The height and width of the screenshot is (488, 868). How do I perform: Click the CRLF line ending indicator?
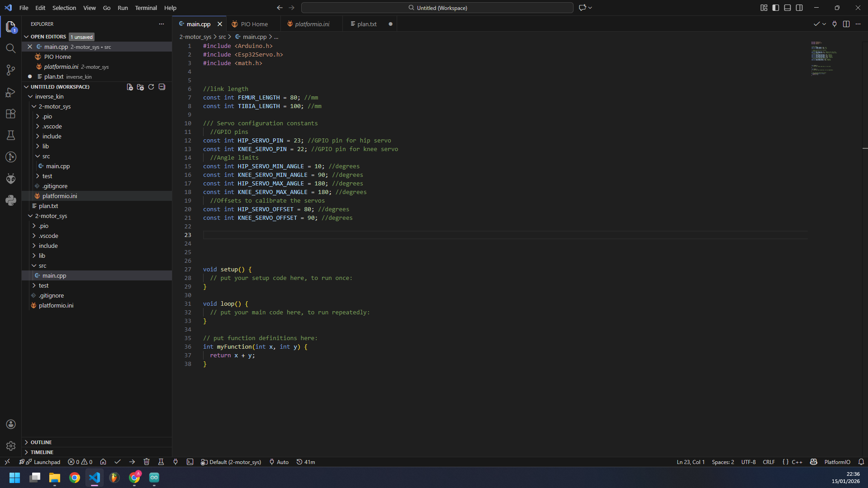tap(768, 462)
